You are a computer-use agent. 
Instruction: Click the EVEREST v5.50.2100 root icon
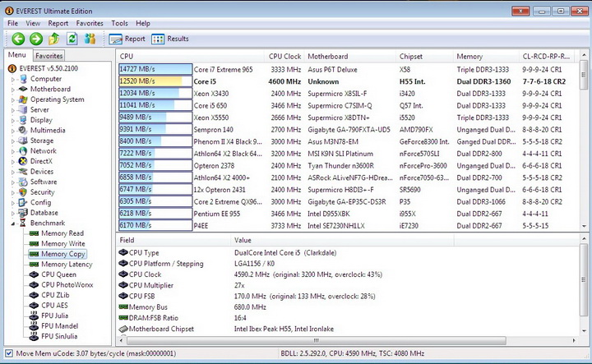click(x=12, y=68)
